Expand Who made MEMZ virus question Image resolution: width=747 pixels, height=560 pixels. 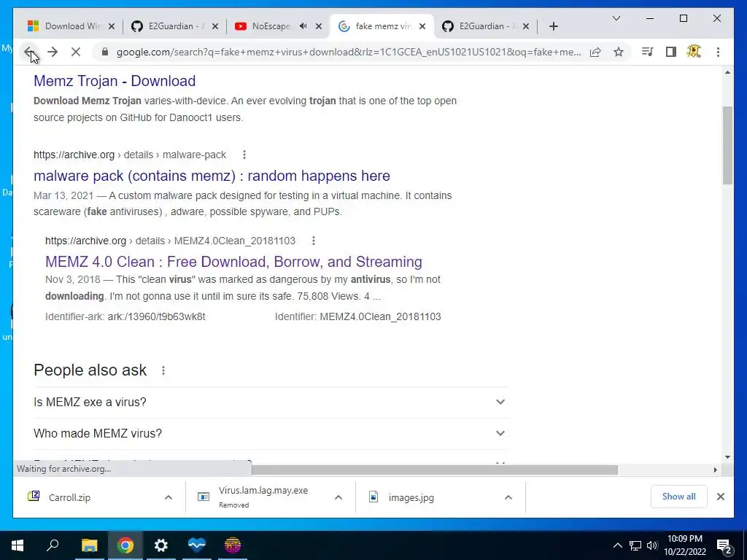pos(271,433)
